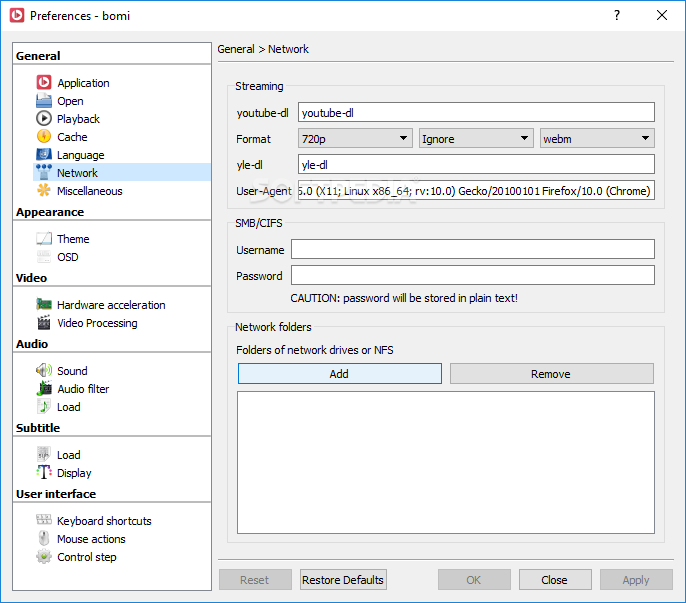Click Remove network folder button

(552, 373)
